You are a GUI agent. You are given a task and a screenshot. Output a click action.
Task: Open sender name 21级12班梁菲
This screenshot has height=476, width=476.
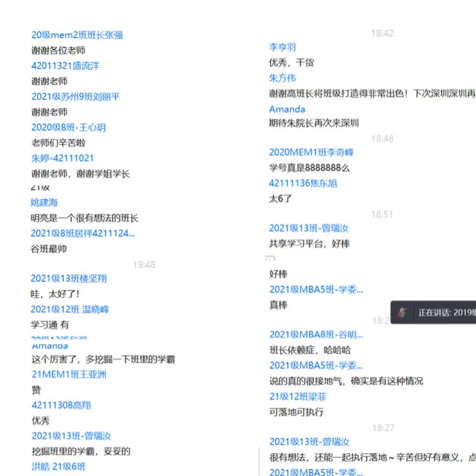(297, 397)
